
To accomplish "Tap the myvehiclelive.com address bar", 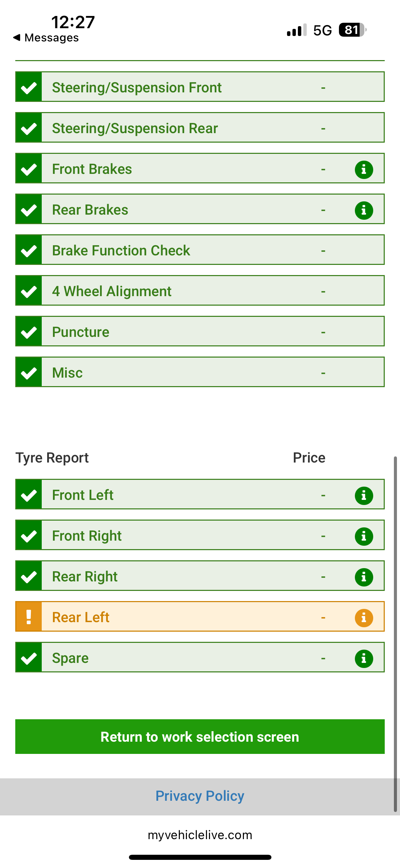I will [200, 835].
